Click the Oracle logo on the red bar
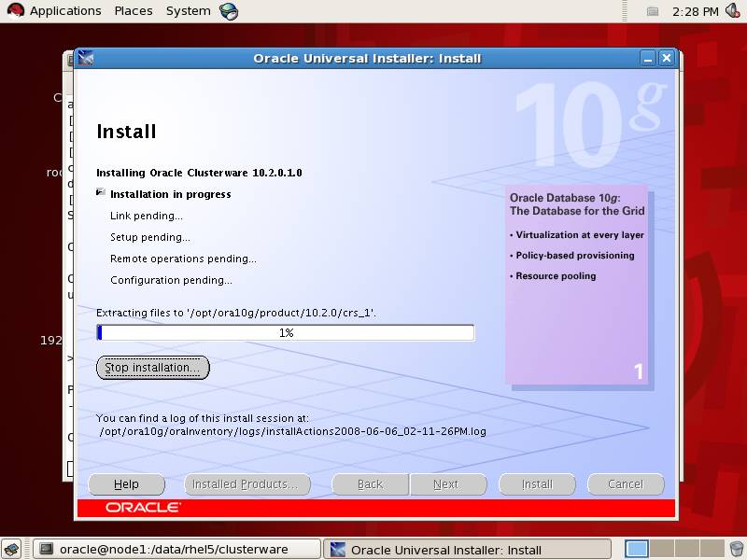The height and width of the screenshot is (560, 747). coord(143,508)
